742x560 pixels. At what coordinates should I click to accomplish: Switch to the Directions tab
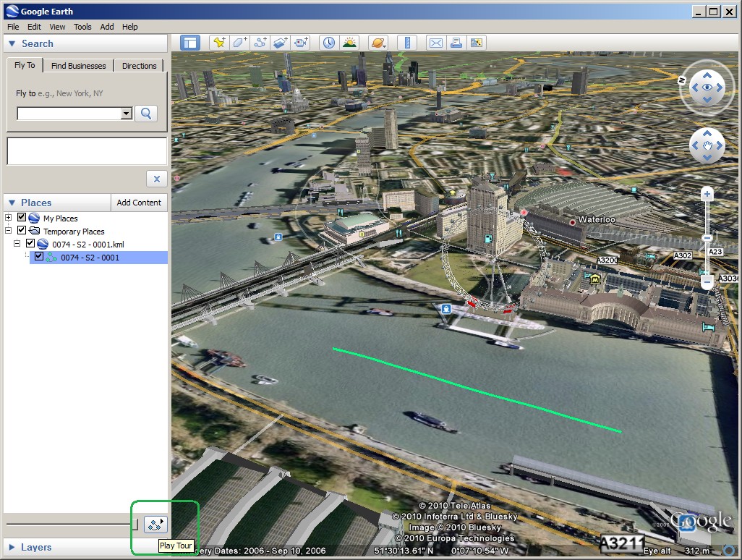click(139, 66)
